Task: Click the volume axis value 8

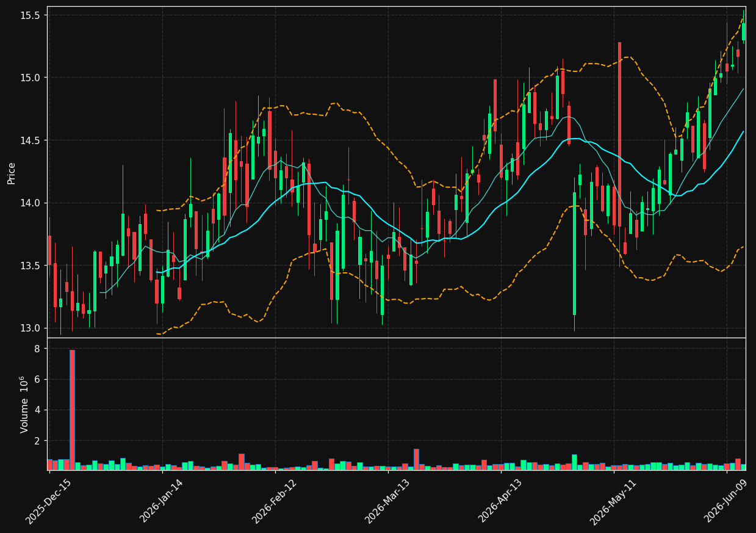Action: point(37,349)
